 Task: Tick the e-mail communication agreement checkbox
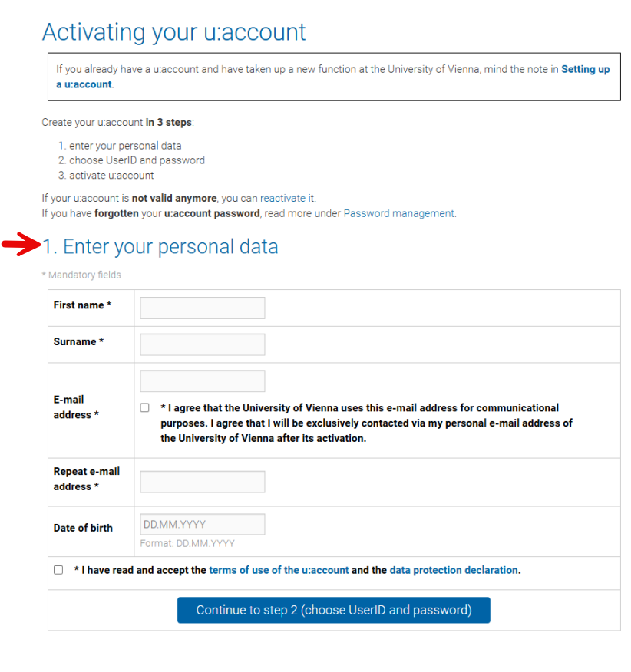[x=144, y=408]
